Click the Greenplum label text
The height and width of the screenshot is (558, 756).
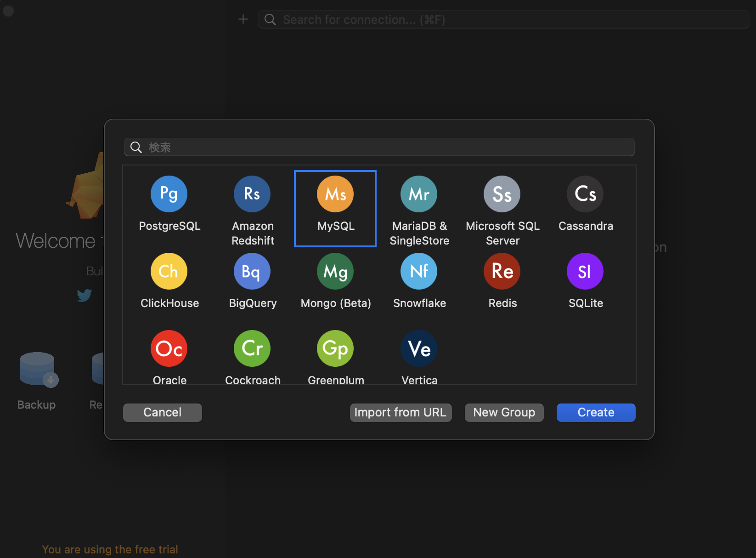click(x=336, y=380)
